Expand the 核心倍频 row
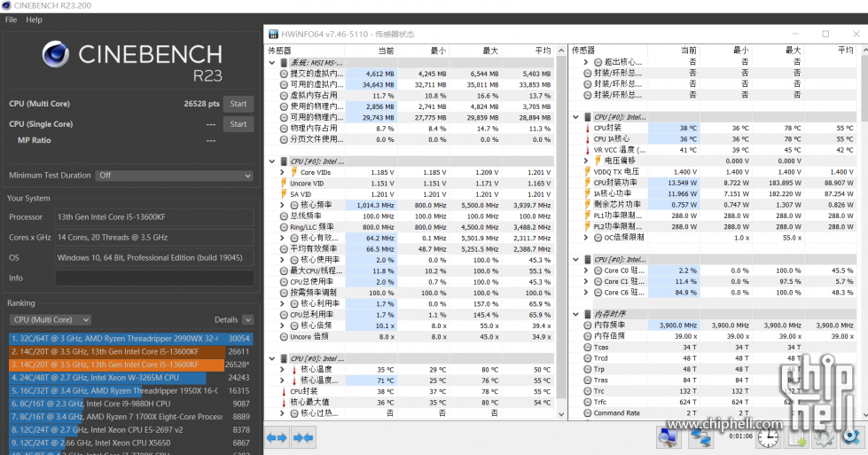868x455 pixels. [282, 326]
